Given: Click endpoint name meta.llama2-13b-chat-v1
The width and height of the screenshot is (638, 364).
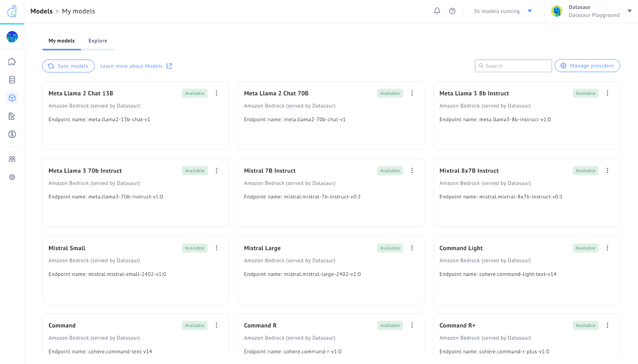Looking at the screenshot, I should coord(119,119).
